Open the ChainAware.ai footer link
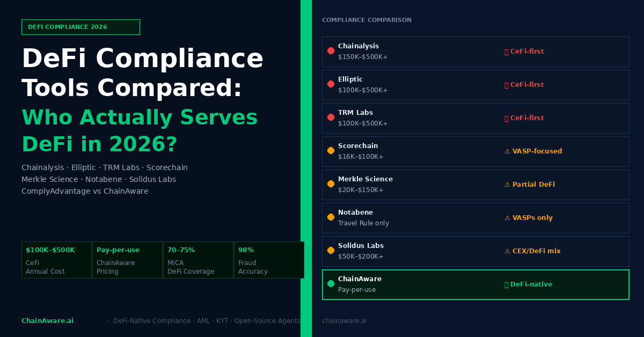The height and width of the screenshot is (337, 644). (47, 321)
